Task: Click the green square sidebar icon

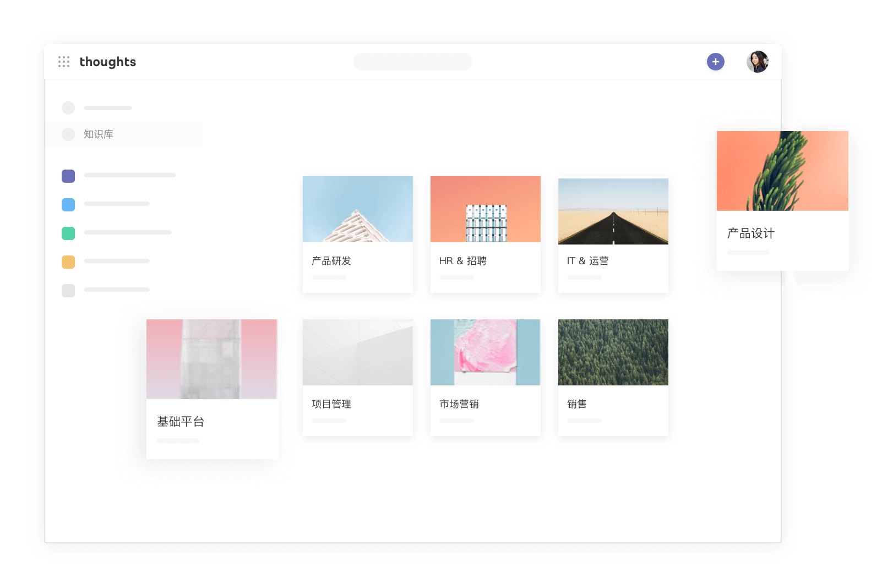Action: [x=68, y=233]
